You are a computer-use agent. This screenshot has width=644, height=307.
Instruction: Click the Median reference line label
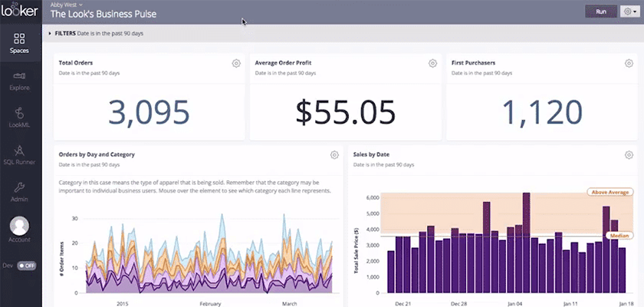(618, 236)
